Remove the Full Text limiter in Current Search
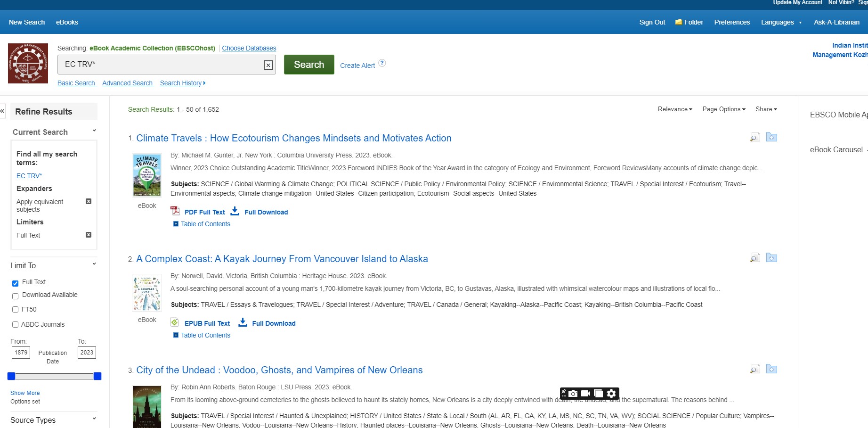868x428 pixels. click(88, 235)
